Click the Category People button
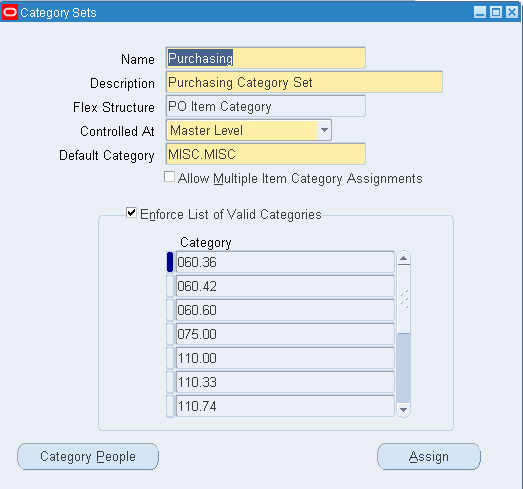 [x=88, y=456]
